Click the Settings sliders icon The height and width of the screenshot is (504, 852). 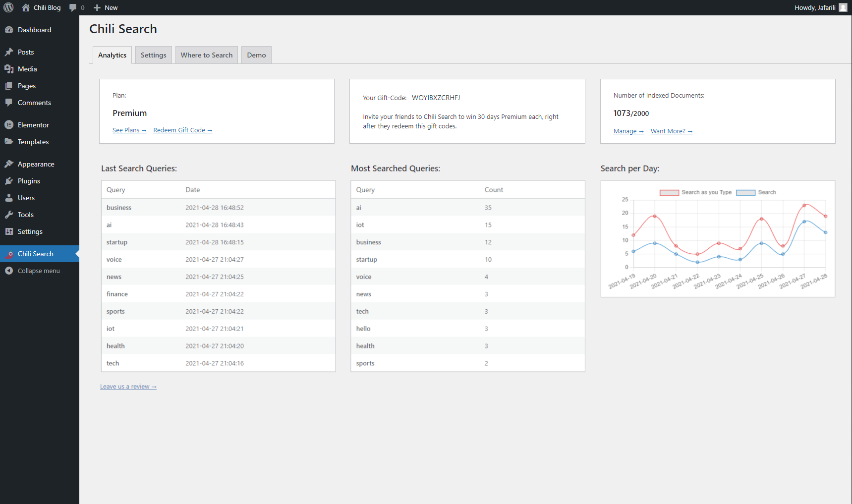[x=9, y=231]
